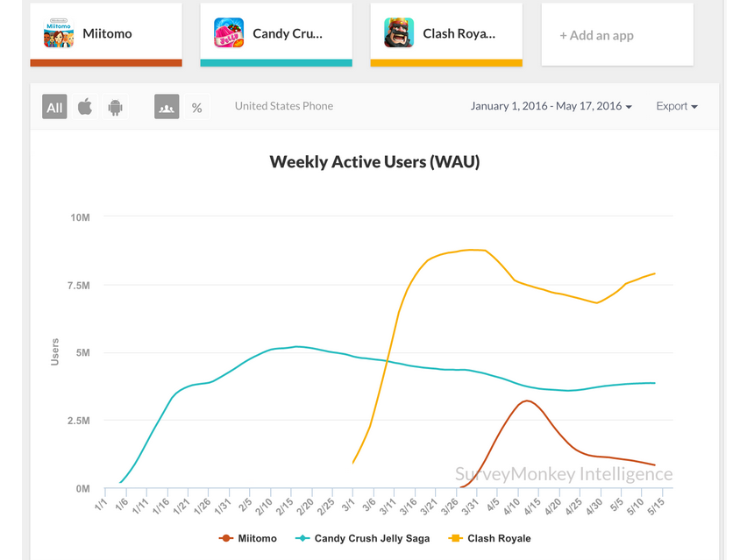Switch to user count view icon

166,106
